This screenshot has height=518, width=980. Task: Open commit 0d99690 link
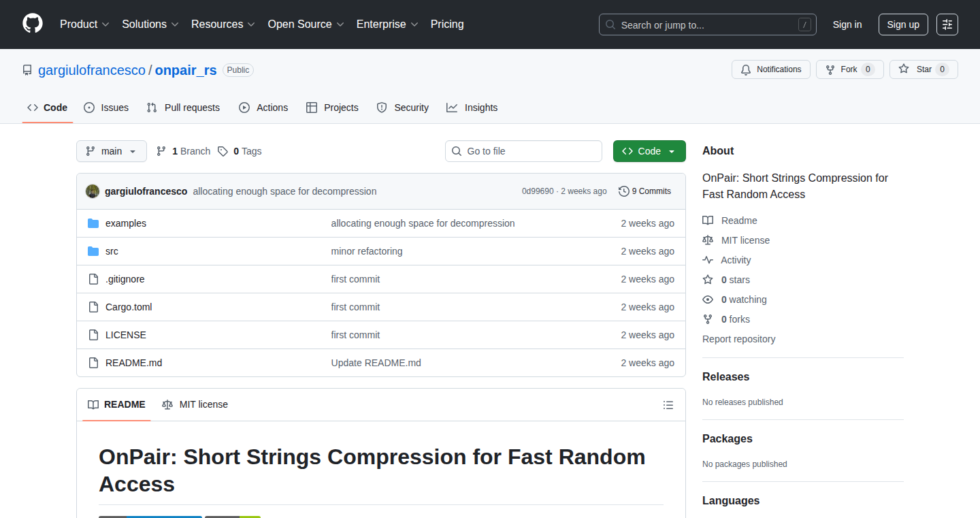coord(538,191)
